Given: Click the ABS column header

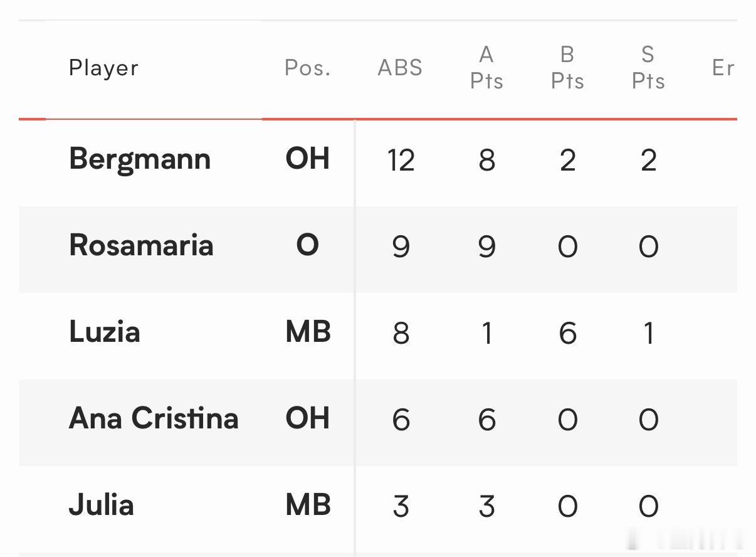Looking at the screenshot, I should tap(400, 68).
